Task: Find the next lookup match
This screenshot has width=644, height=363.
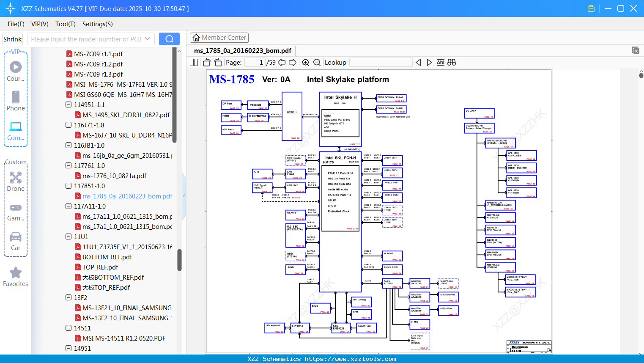Action: (429, 63)
